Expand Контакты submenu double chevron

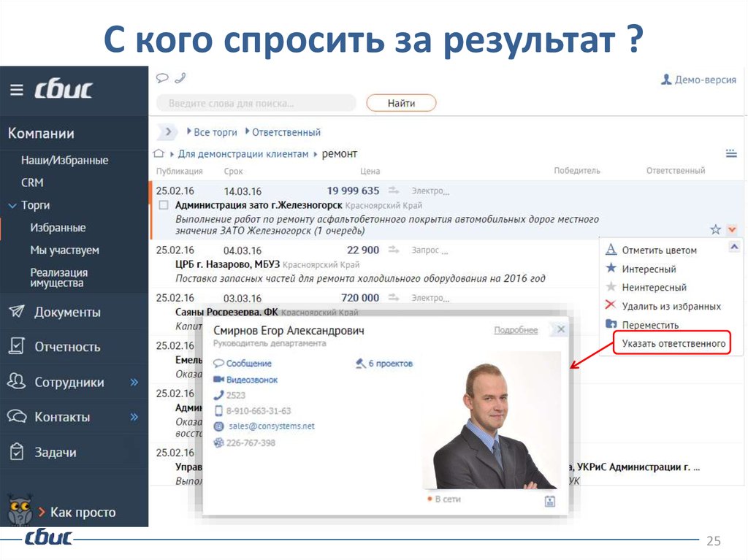134,417
